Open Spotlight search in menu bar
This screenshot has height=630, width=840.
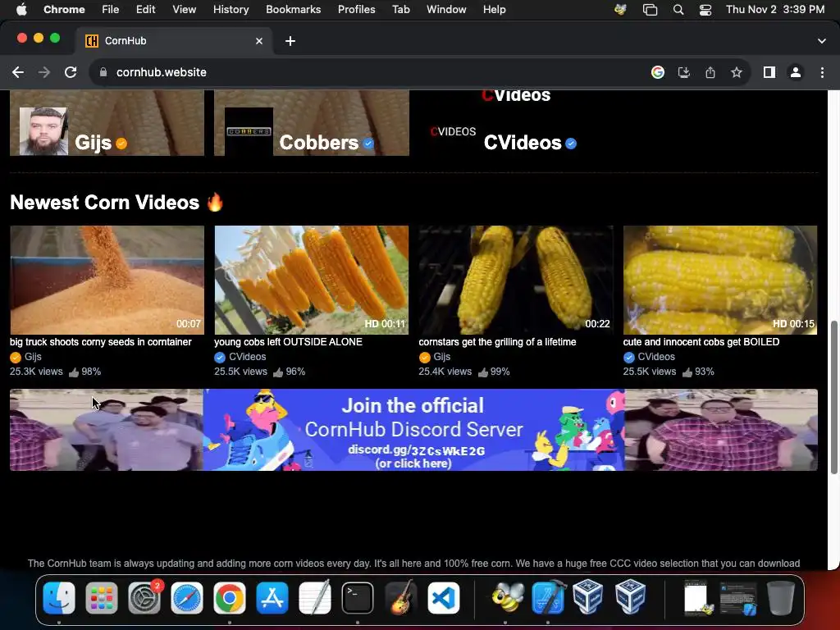click(x=678, y=10)
